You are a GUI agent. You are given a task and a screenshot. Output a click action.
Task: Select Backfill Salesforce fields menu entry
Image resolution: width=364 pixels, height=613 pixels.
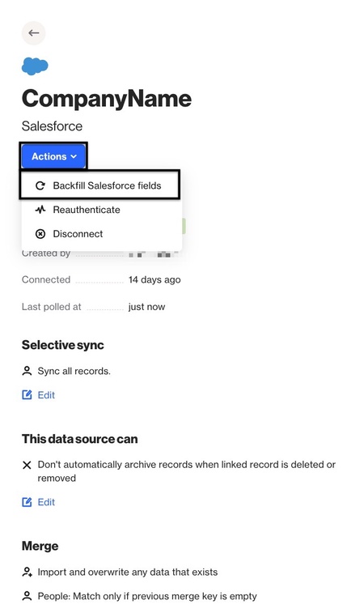100,185
